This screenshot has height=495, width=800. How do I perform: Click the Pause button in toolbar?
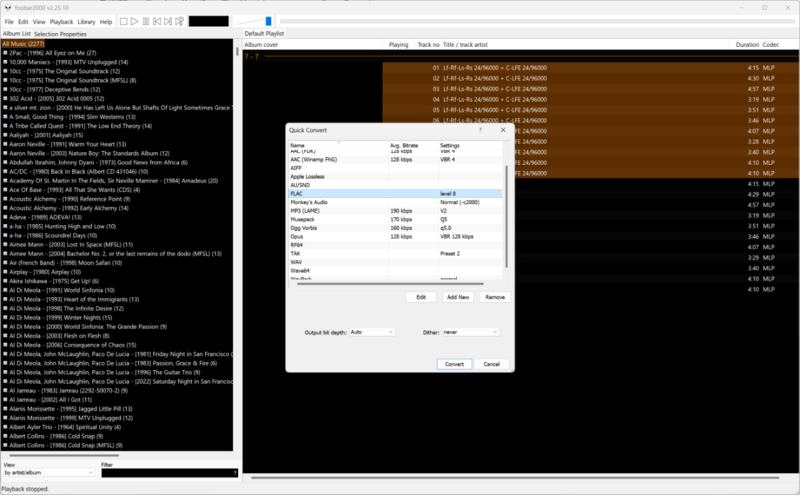pyautogui.click(x=146, y=21)
